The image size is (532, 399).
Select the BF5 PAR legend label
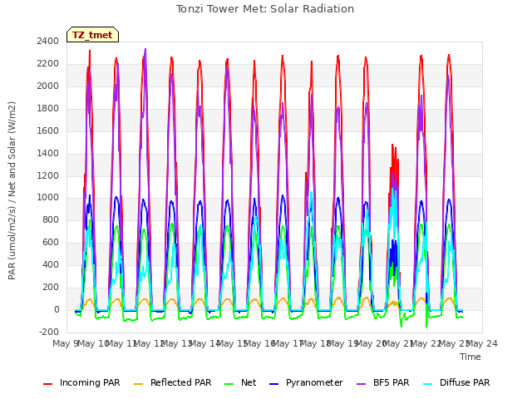point(392,382)
